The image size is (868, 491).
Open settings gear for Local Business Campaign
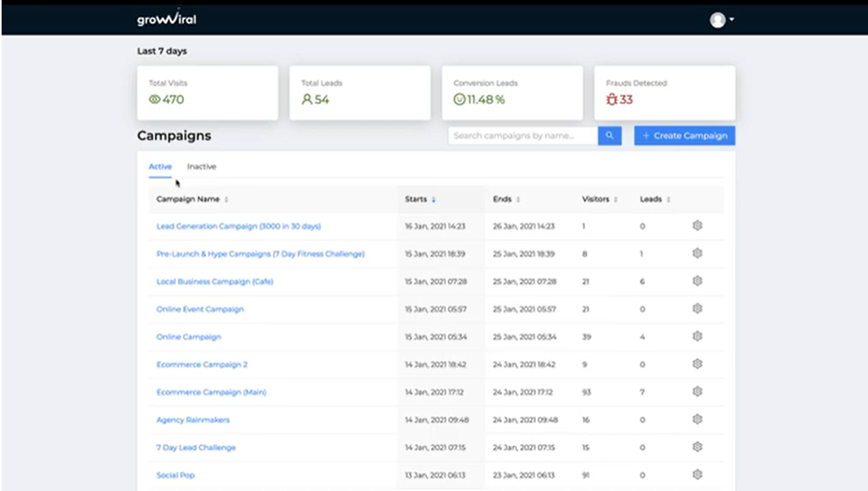point(697,281)
